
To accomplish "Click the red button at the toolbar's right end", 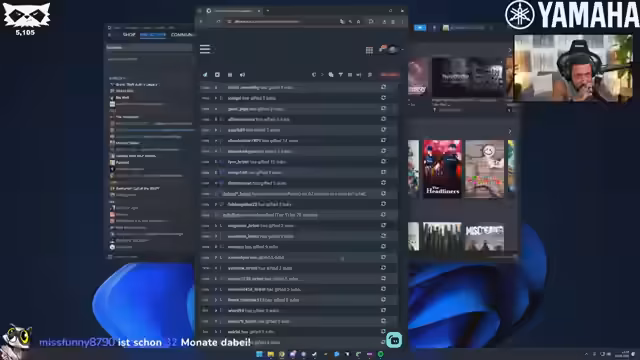I will (x=390, y=75).
